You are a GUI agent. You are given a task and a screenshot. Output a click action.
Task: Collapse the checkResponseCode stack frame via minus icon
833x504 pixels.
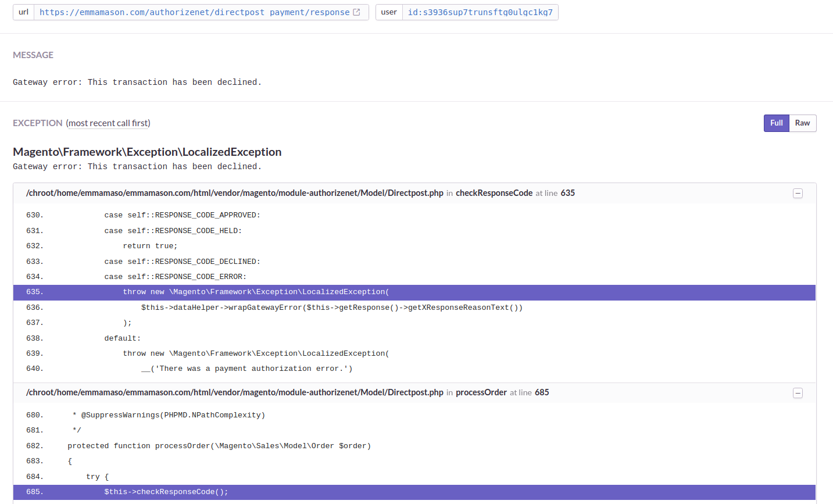click(798, 193)
